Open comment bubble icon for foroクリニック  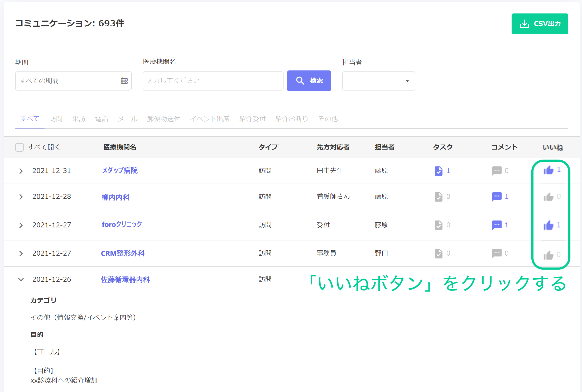pos(497,225)
